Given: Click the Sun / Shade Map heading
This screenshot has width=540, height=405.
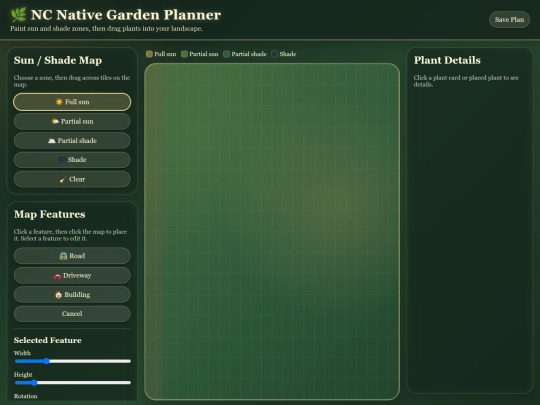Looking at the screenshot, I should [x=58, y=60].
